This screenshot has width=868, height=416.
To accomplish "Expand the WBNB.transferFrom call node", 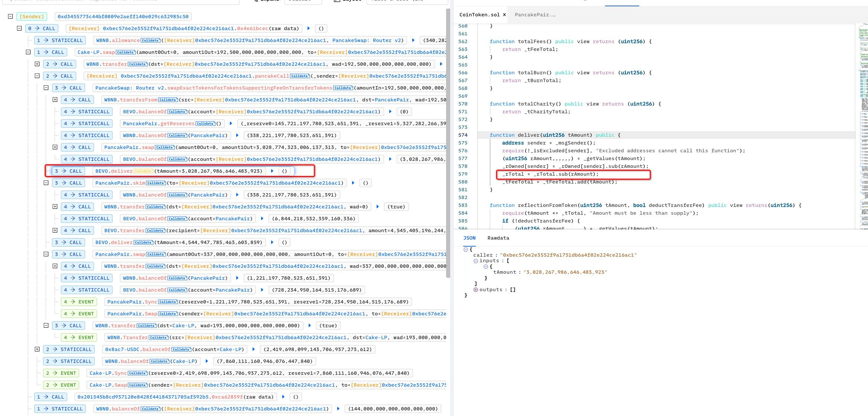I will click(55, 100).
